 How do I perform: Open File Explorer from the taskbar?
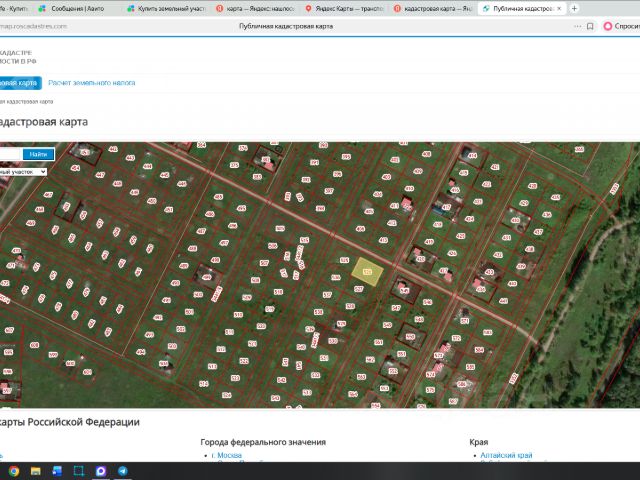36,471
